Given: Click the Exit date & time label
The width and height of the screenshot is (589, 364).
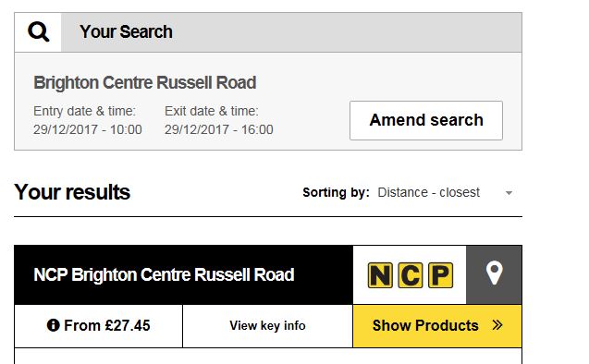Looking at the screenshot, I should [x=212, y=111].
